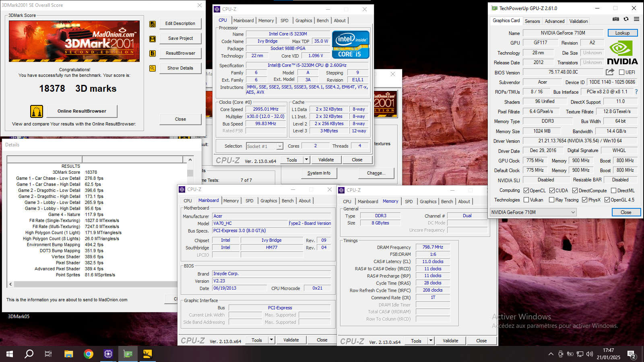Viewport: 644px width, 362px height.
Task: Open the notification center icon
Action: coord(632,355)
